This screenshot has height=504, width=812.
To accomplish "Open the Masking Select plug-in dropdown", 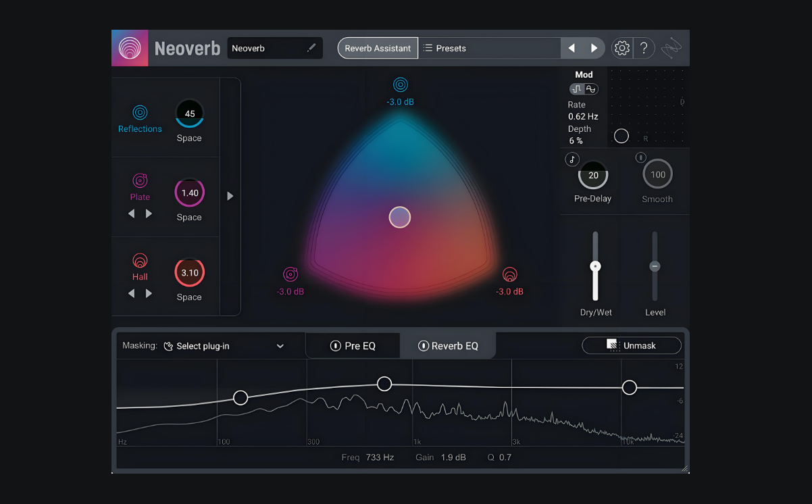I will [224, 346].
